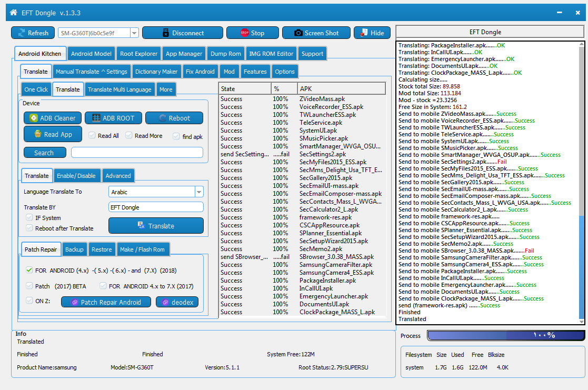Switch to the Dump Rom tab
The height and width of the screenshot is (390, 588).
tap(226, 54)
